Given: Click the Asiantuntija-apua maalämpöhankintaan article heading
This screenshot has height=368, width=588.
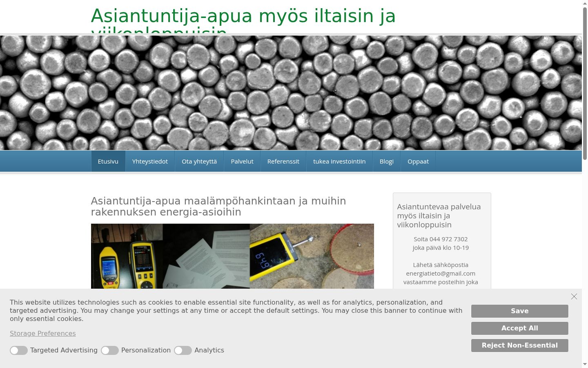Looking at the screenshot, I should [218, 206].
